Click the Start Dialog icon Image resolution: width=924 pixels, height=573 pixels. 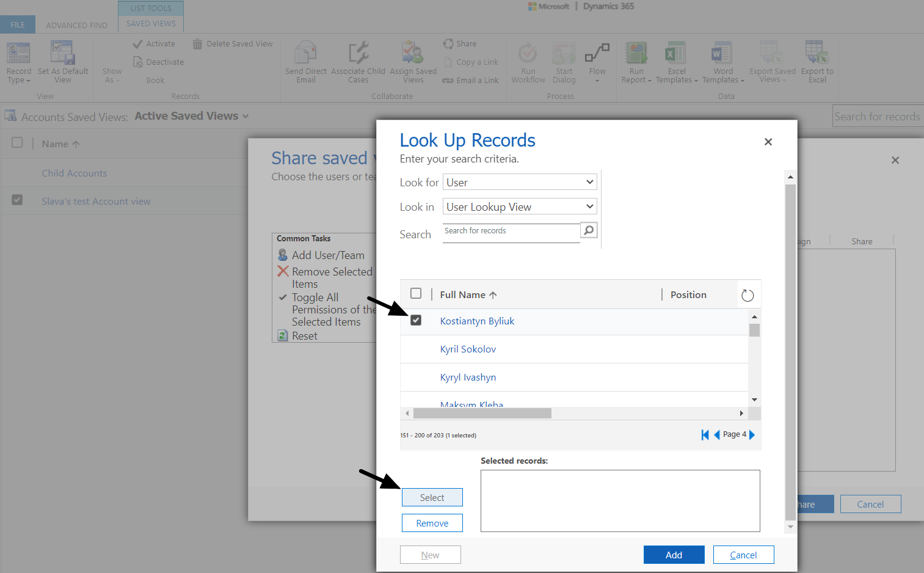point(564,53)
